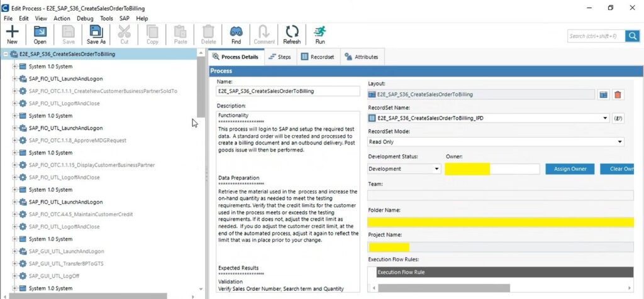Delete the layout with red trash icon

pos(618,94)
